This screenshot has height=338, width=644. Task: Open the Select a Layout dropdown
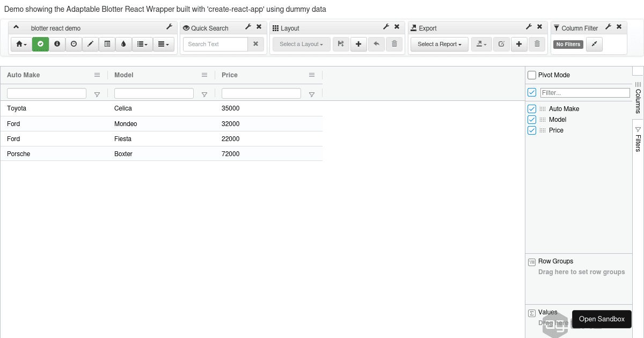tap(301, 44)
